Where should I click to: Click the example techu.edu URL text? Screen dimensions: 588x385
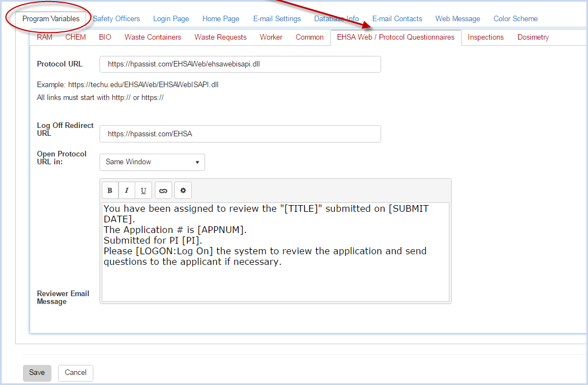pyautogui.click(x=143, y=85)
